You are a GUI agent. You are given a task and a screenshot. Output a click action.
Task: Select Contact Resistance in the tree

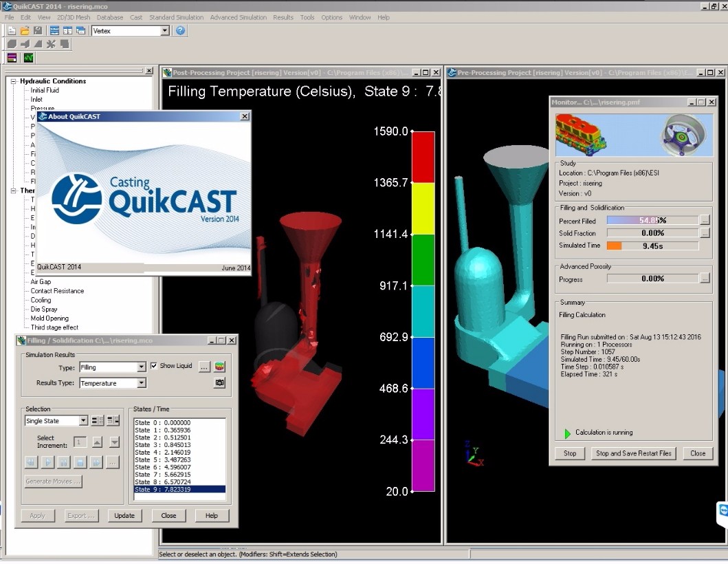coord(57,291)
